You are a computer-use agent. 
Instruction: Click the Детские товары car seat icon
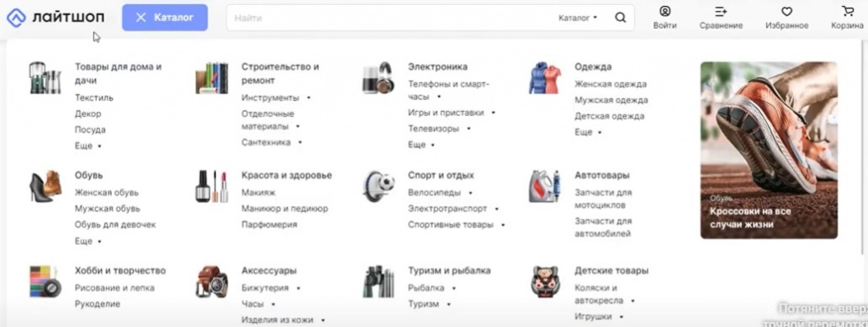(x=545, y=281)
